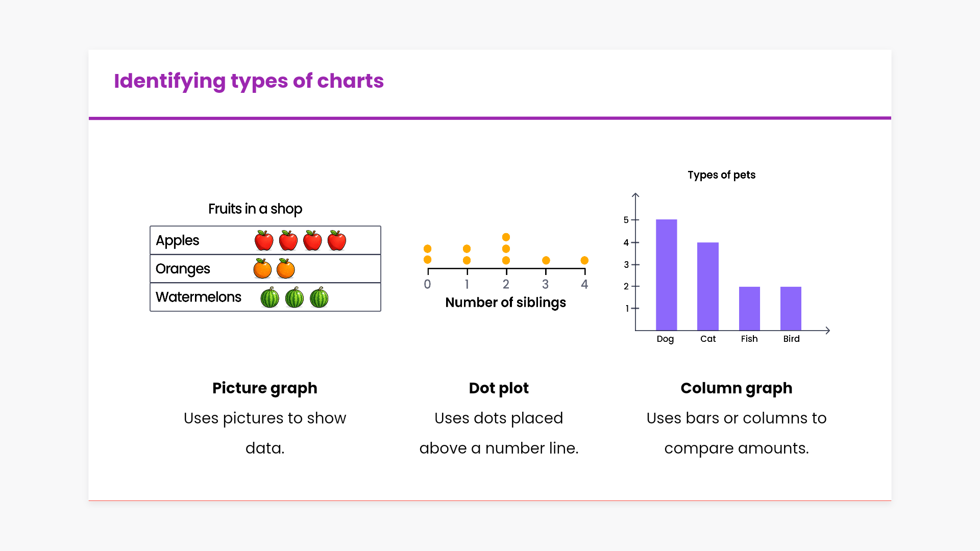Select the "Types of pets" chart title
The width and height of the screenshot is (980, 551).
[x=721, y=175]
